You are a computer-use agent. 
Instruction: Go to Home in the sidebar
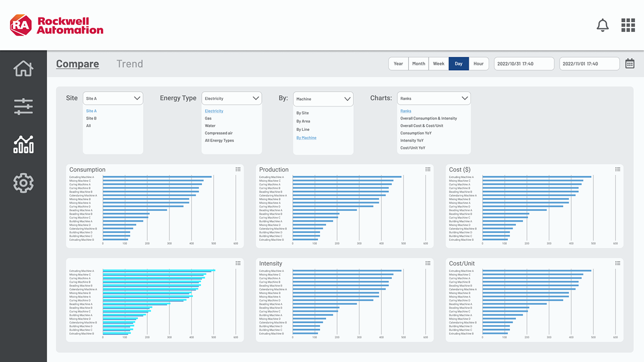click(23, 69)
